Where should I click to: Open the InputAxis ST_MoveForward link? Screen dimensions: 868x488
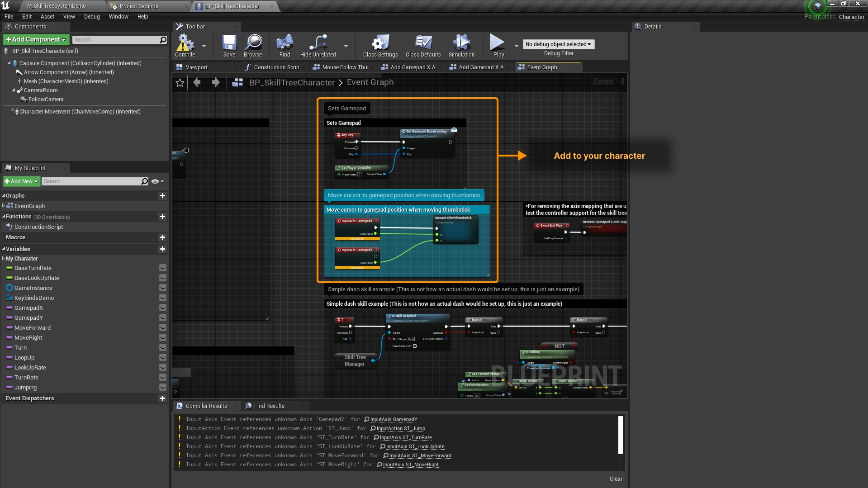pos(420,456)
